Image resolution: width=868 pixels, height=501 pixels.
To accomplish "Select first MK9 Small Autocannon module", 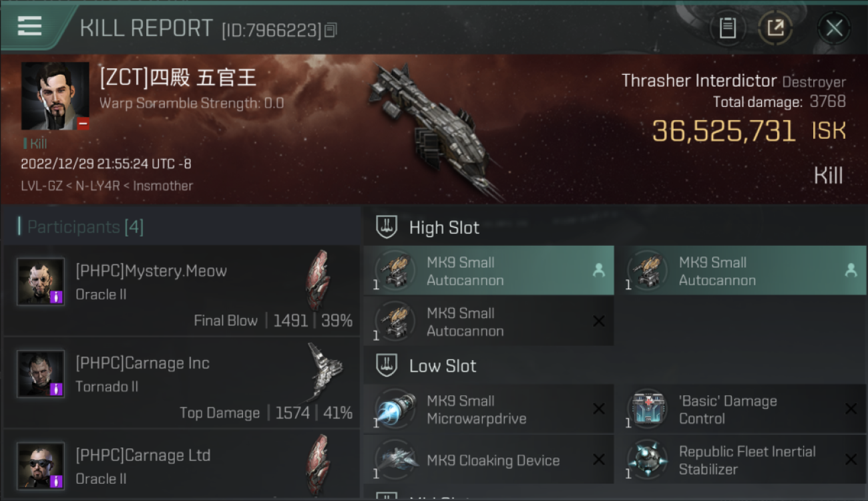I will pyautogui.click(x=489, y=271).
